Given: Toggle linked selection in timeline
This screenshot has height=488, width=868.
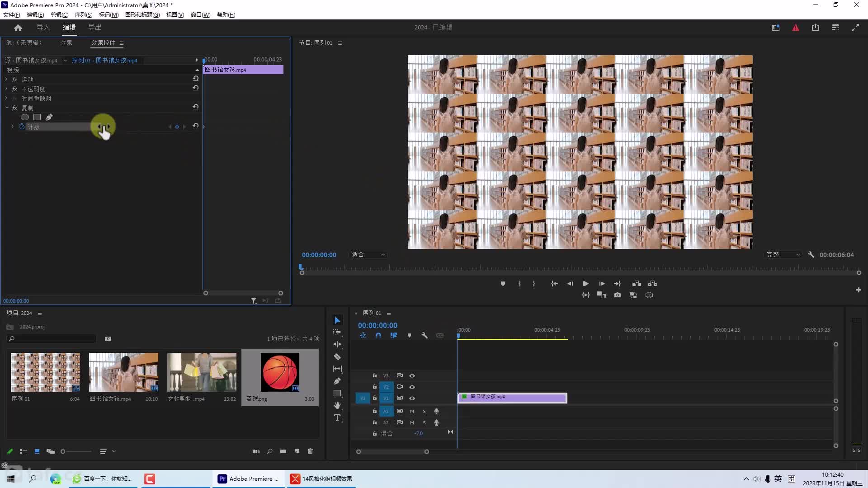Looking at the screenshot, I should pyautogui.click(x=394, y=336).
